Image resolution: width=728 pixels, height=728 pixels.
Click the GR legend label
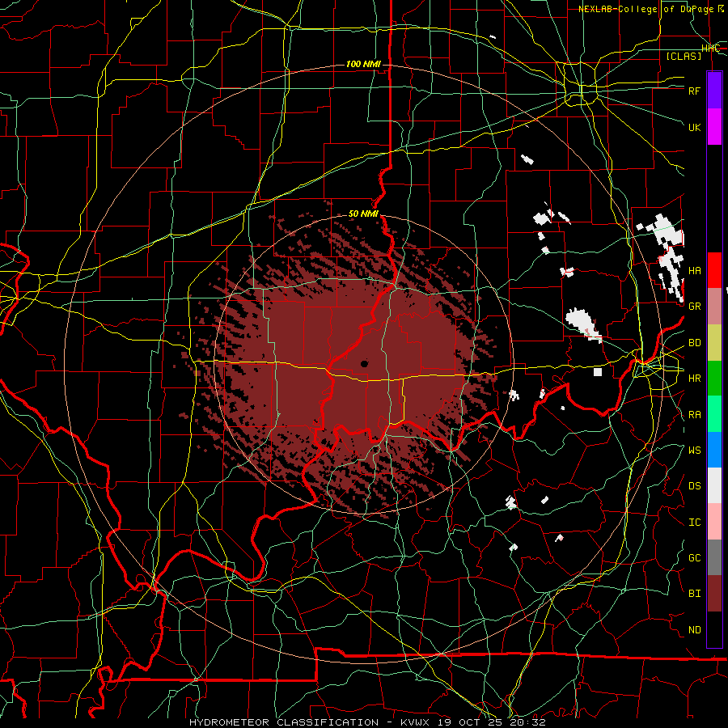695,307
